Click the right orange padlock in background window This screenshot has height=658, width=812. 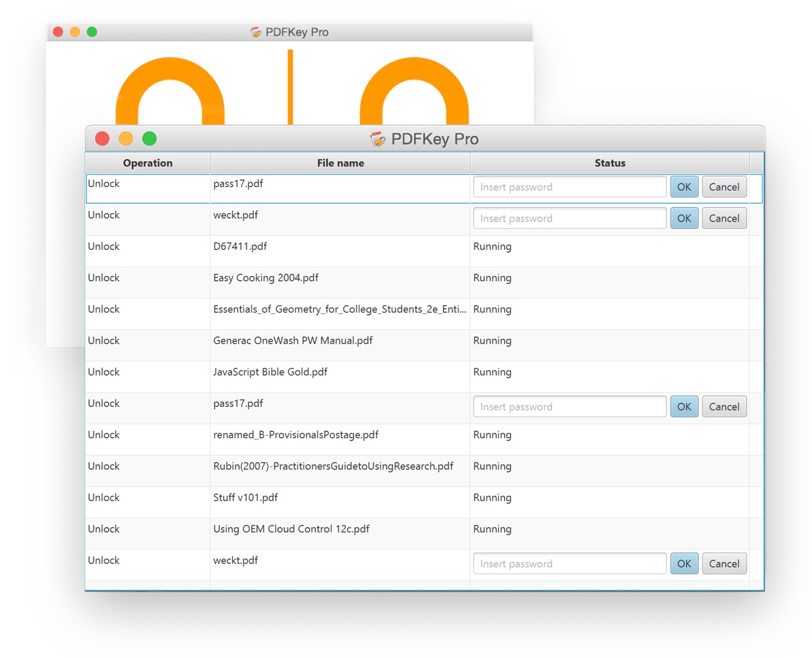click(x=414, y=88)
